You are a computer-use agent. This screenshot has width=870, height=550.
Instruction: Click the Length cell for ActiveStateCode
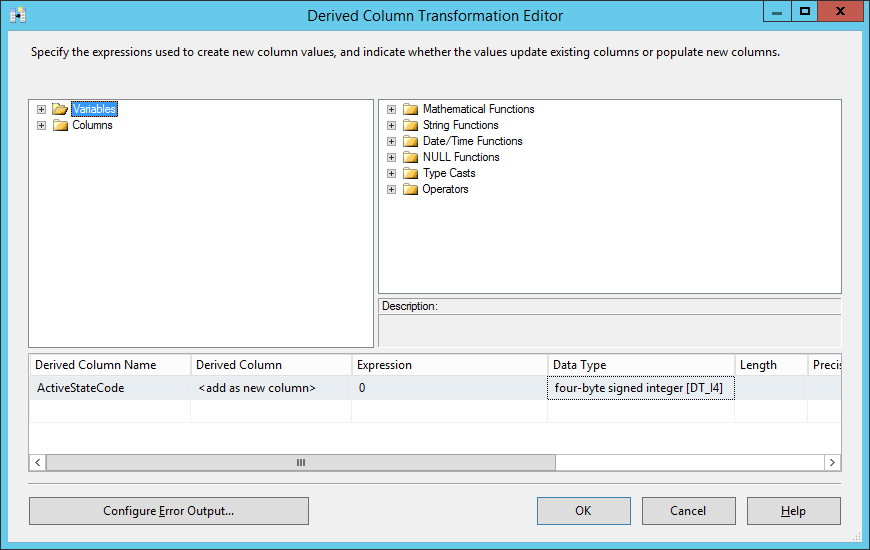[x=771, y=388]
